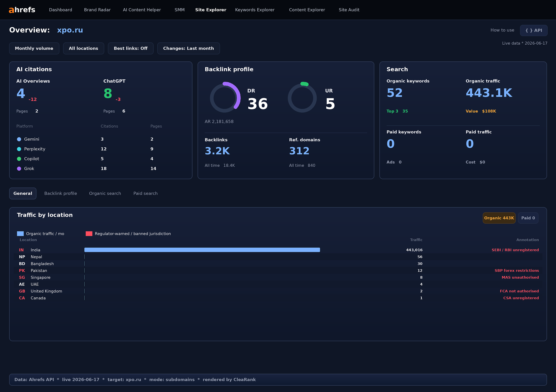The height and width of the screenshot is (392, 556).
Task: Open the xpo.ru domain link
Action: coord(70,30)
